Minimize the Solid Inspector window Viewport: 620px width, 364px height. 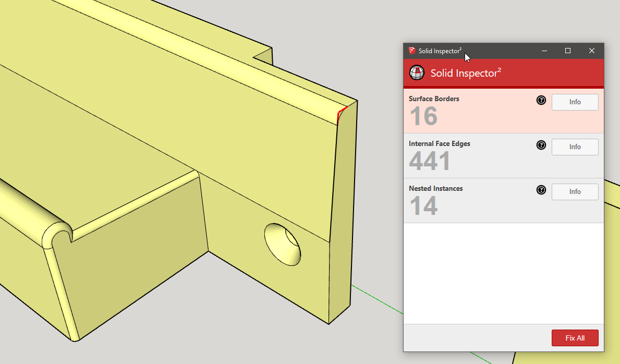[544, 51]
